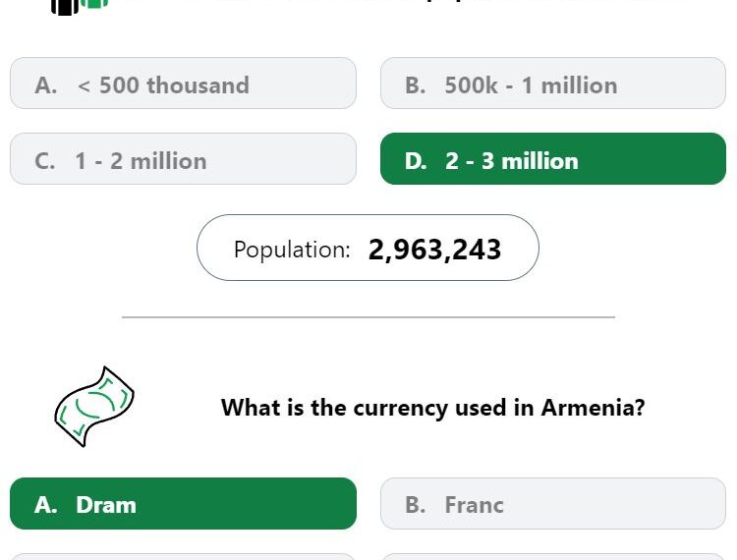This screenshot has width=737, height=560.
Task: Click the green banknote currency icon
Action: tap(94, 407)
